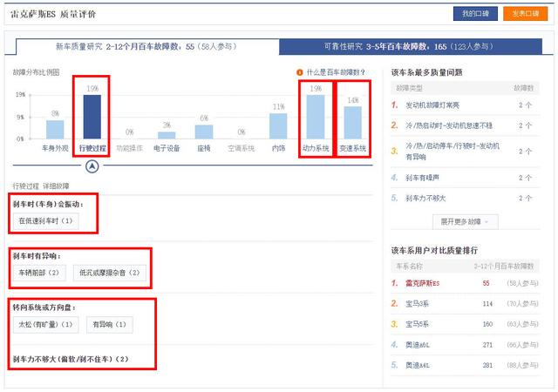Click the 行驶过程 category label
Viewport: 558px width, 392px height.
pyautogui.click(x=92, y=148)
